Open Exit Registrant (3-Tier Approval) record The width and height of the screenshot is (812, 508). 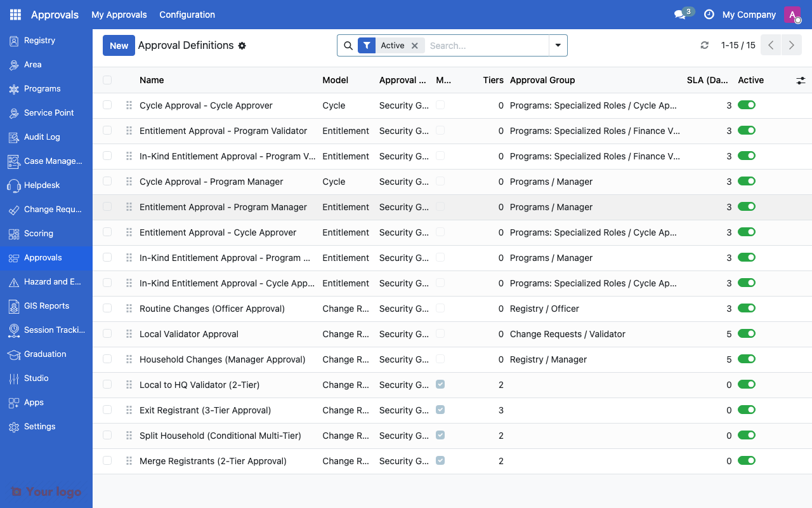click(x=205, y=410)
